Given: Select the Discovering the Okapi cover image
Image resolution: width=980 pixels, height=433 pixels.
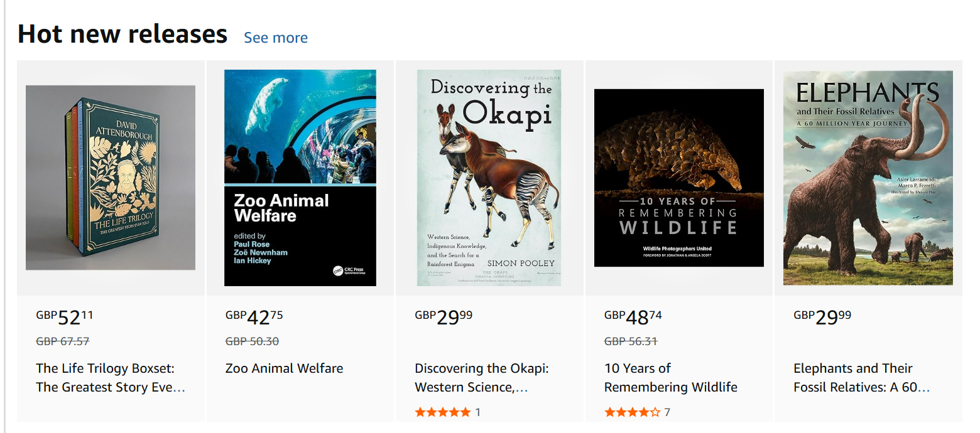Looking at the screenshot, I should click(x=489, y=178).
